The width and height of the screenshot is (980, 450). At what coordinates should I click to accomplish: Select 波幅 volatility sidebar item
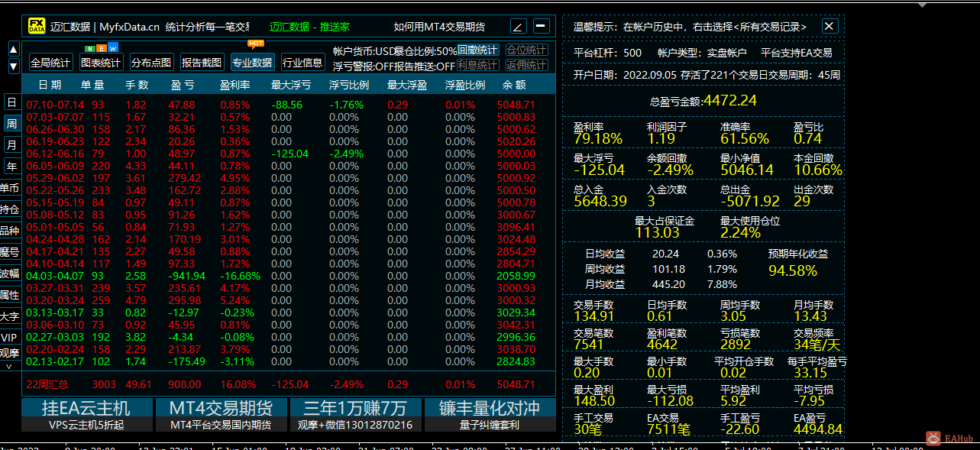10,274
